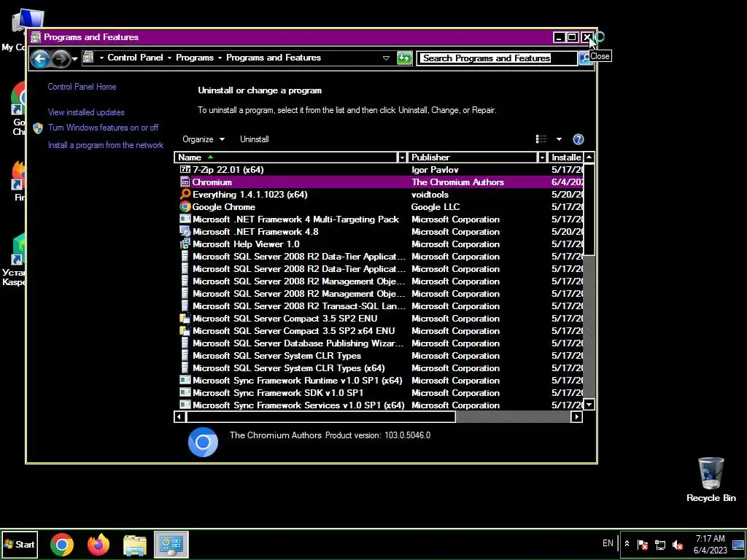
Task: Open View installed updates link
Action: (86, 112)
